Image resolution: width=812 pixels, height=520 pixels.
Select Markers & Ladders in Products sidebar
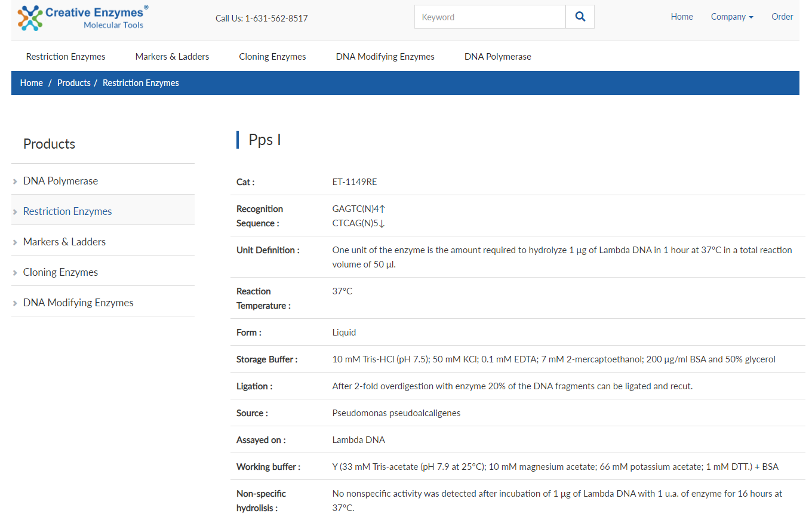click(64, 242)
